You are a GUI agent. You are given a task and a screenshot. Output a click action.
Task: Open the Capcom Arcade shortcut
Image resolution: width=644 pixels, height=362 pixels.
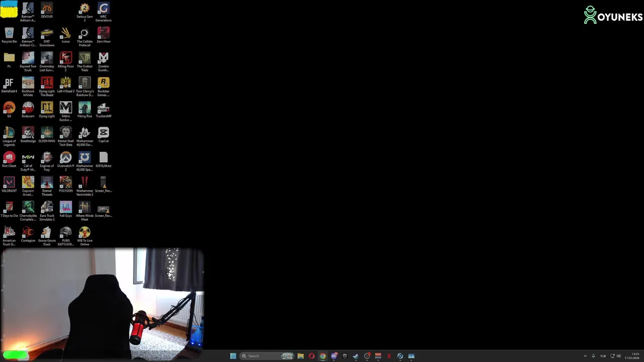point(28,186)
